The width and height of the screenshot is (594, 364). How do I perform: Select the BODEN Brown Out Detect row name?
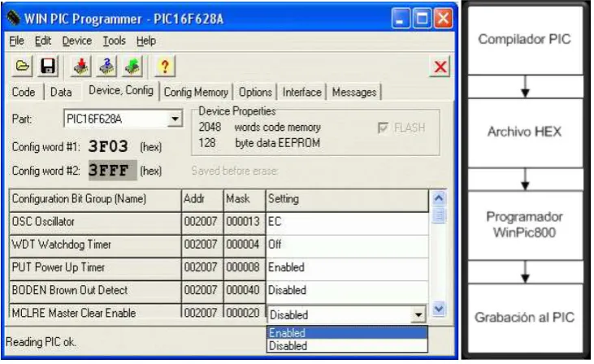[x=95, y=291]
